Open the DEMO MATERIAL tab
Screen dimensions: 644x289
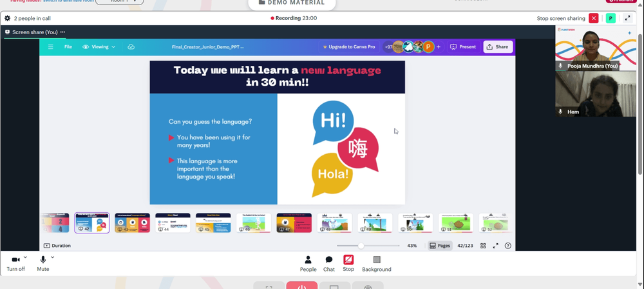(x=292, y=3)
